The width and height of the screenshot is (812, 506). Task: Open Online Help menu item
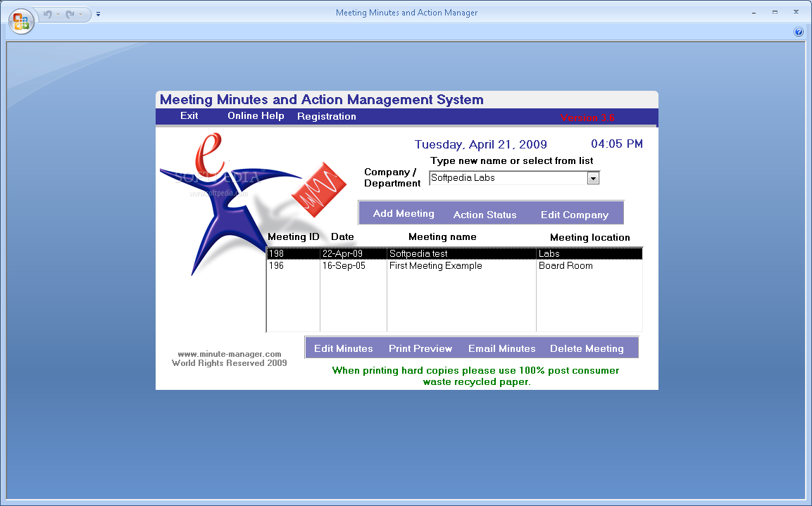click(x=256, y=116)
